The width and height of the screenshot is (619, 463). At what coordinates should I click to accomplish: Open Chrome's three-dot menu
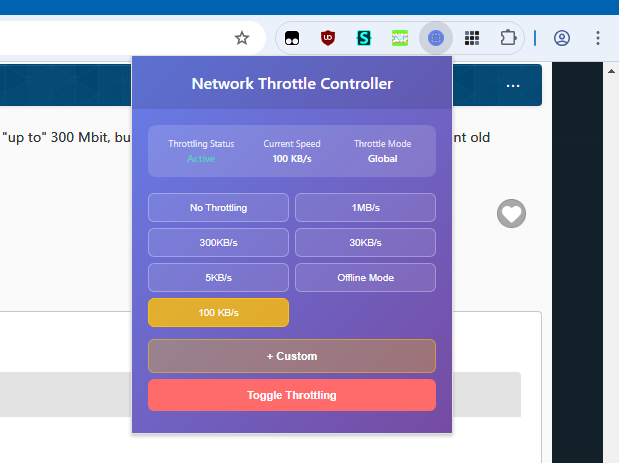point(598,38)
